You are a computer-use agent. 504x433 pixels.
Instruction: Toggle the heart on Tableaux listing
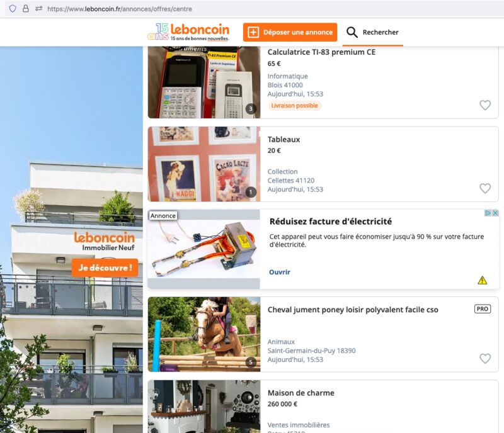[485, 188]
